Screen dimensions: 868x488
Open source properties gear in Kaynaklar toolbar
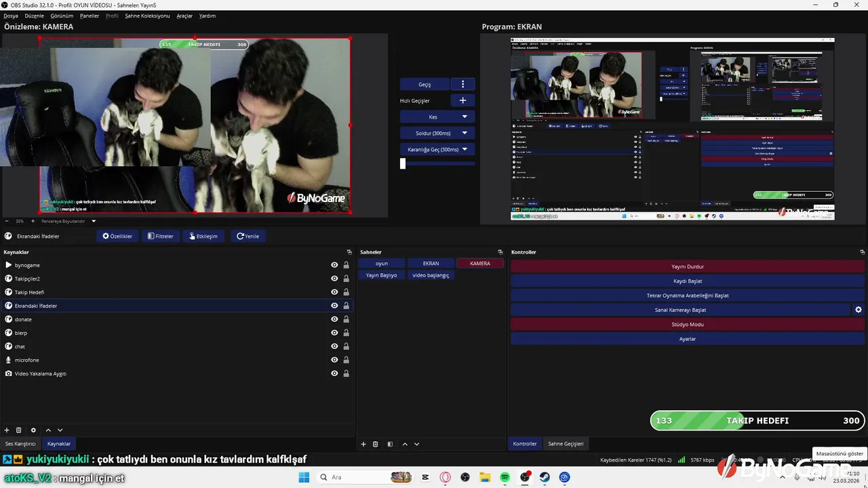tap(33, 430)
